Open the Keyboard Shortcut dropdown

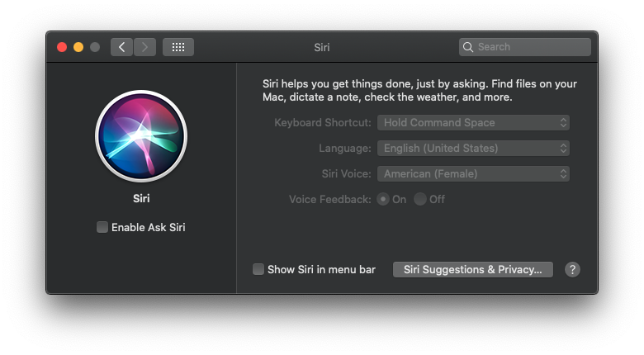point(473,122)
